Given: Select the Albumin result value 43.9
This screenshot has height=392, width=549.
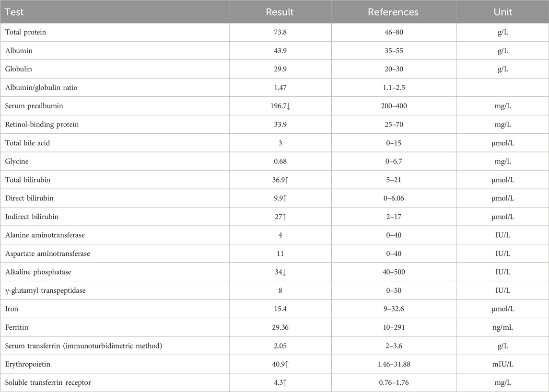Looking at the screenshot, I should 280,51.
